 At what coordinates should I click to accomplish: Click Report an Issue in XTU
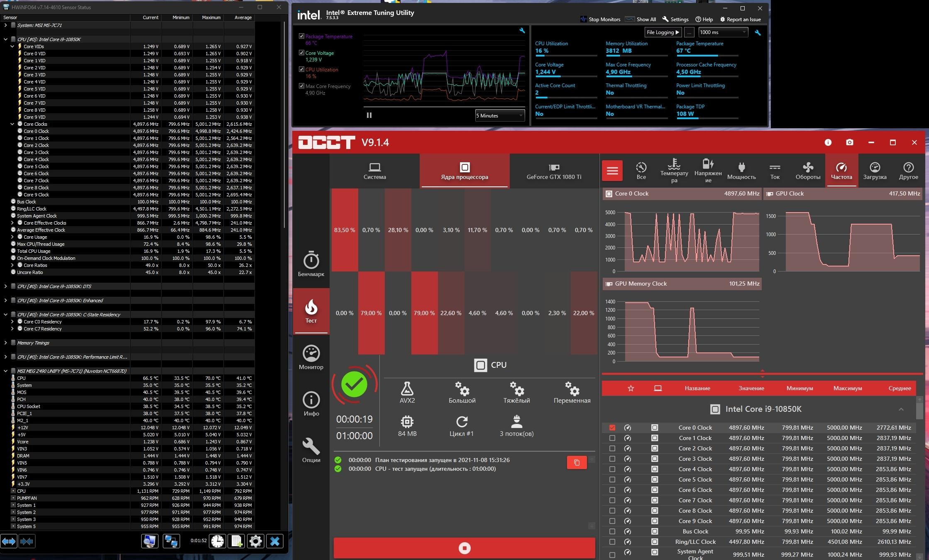click(x=740, y=19)
